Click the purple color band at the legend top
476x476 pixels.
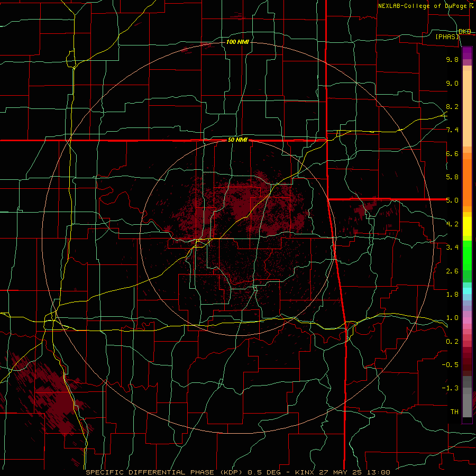pos(467,53)
